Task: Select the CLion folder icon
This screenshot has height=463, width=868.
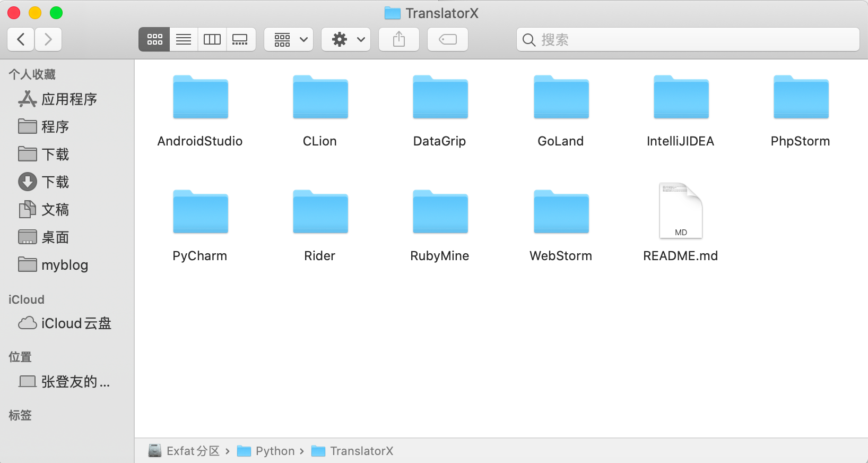Action: 320,97
